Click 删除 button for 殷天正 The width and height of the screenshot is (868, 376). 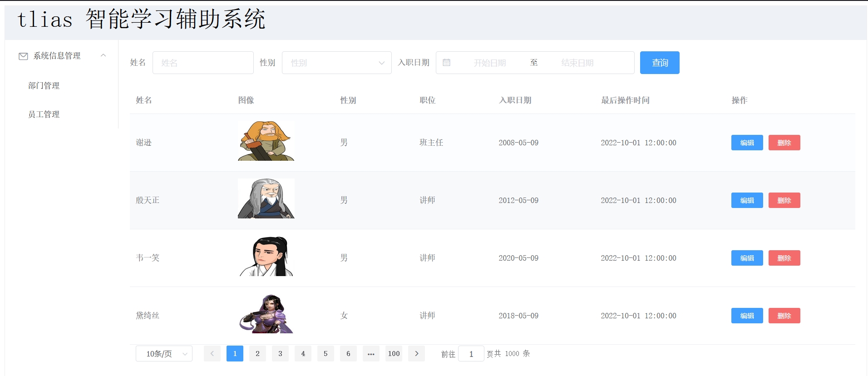pos(784,200)
